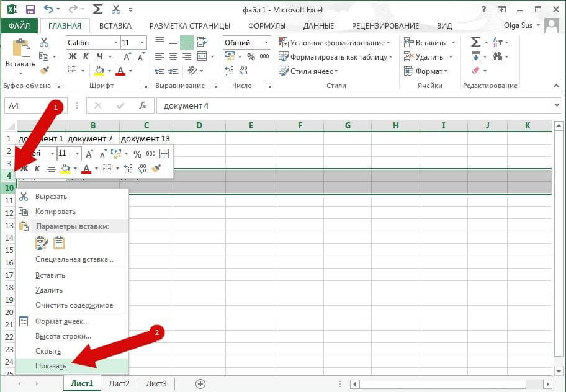The height and width of the screenshot is (392, 566).
Task: Click the merge and center icon
Action: coord(202,56)
